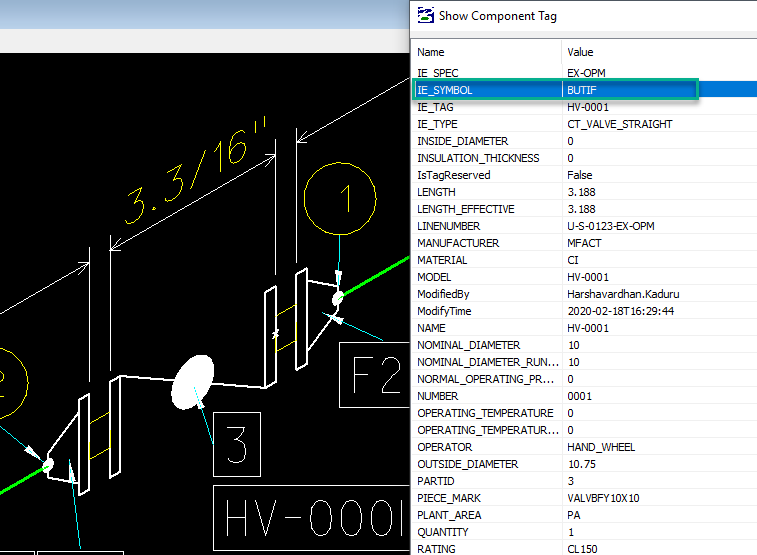Click the white butterfly valve disc symbol
This screenshot has height=555, width=757.
point(193,382)
